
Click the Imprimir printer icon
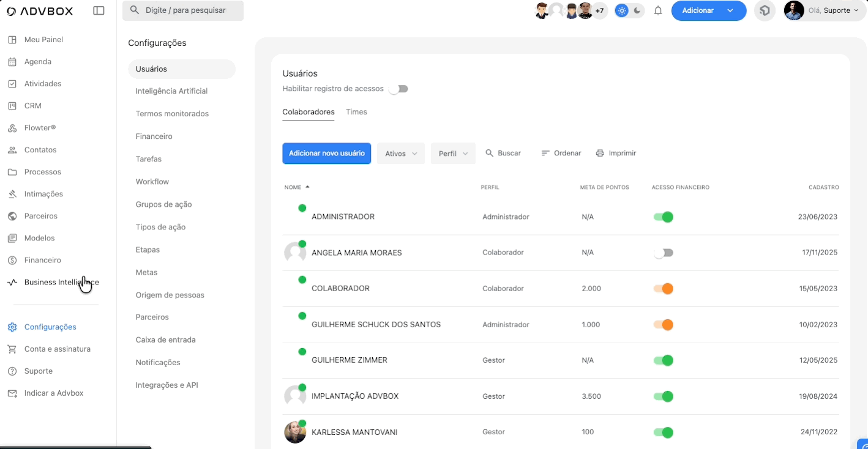pos(600,153)
